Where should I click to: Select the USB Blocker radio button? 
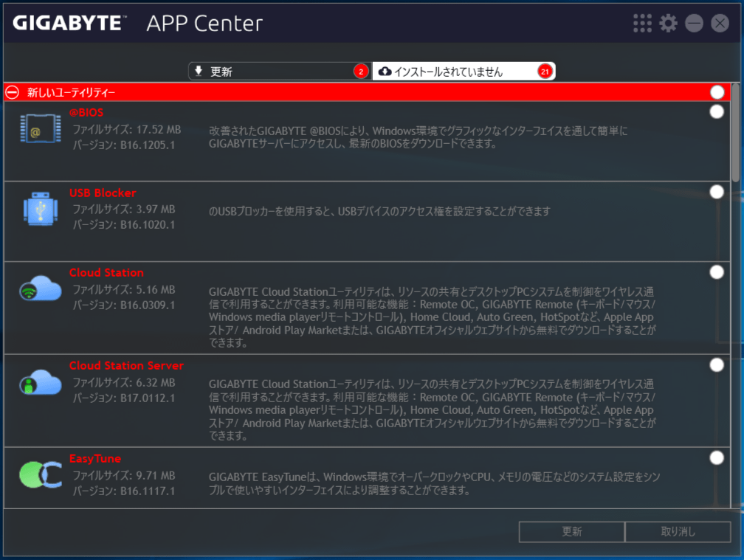[717, 192]
